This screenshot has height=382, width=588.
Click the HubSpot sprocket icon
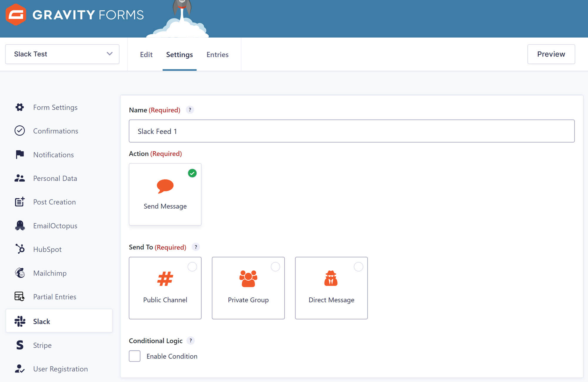coord(20,249)
